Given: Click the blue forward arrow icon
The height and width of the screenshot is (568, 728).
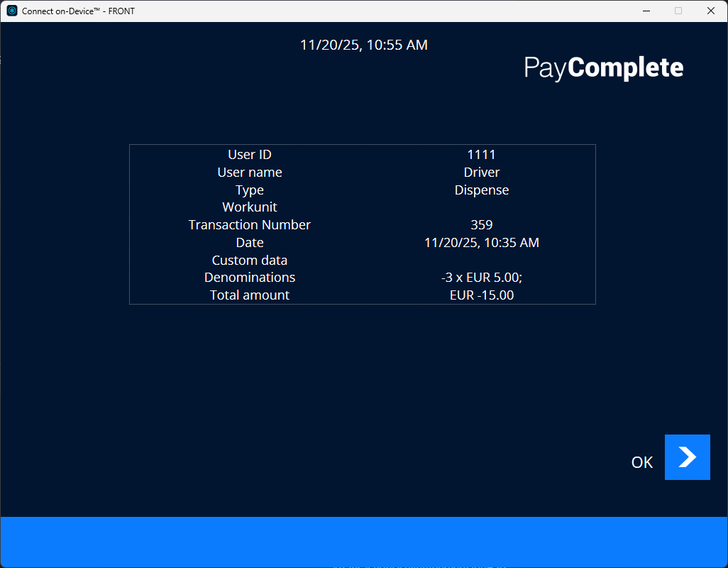Looking at the screenshot, I should [x=687, y=457].
